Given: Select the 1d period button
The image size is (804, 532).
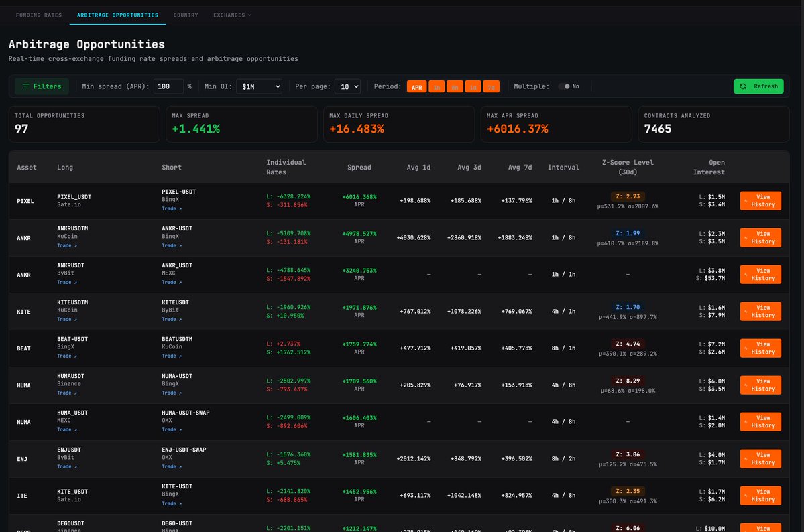Looking at the screenshot, I should click(x=473, y=87).
